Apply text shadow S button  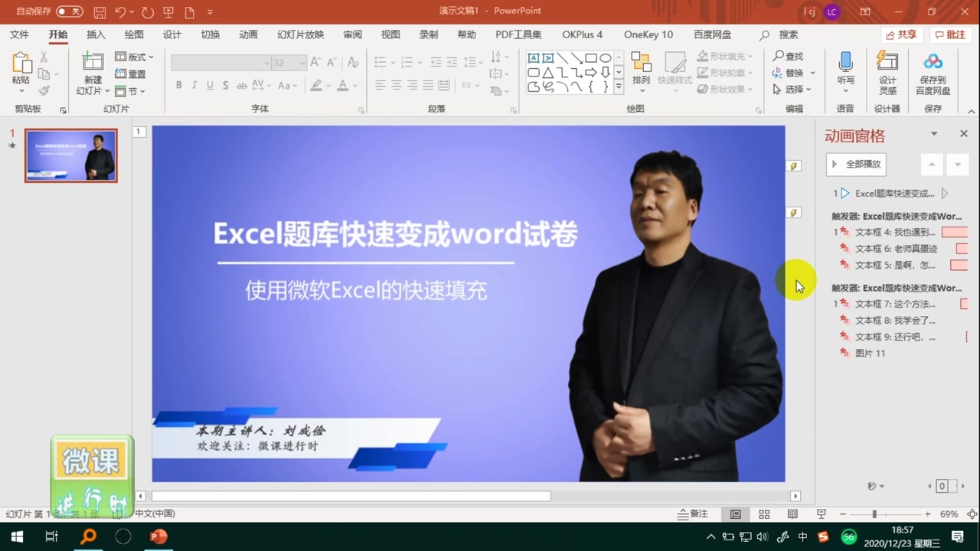click(226, 85)
